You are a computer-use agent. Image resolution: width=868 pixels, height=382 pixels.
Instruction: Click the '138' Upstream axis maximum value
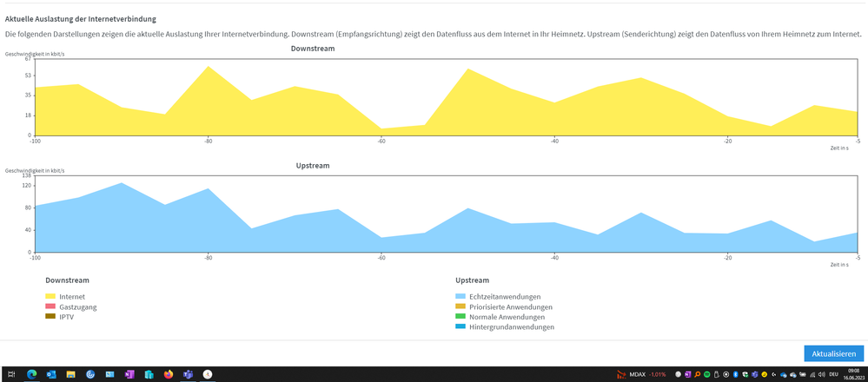pos(27,175)
